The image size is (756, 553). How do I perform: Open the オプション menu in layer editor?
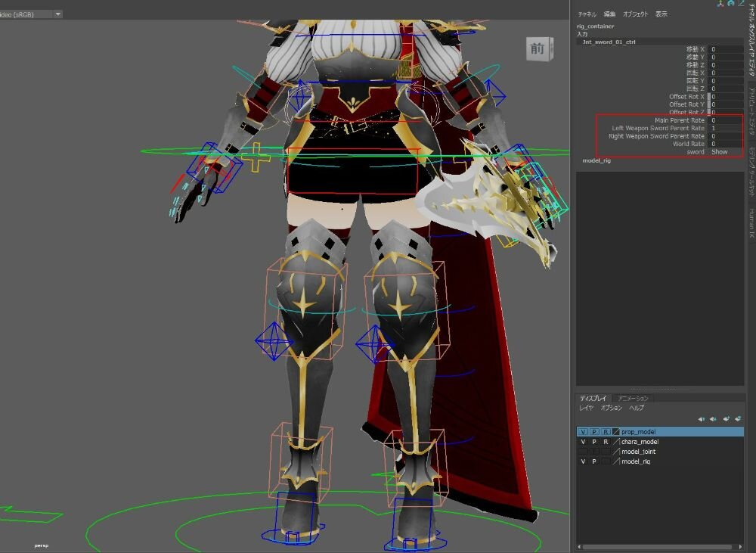point(611,408)
